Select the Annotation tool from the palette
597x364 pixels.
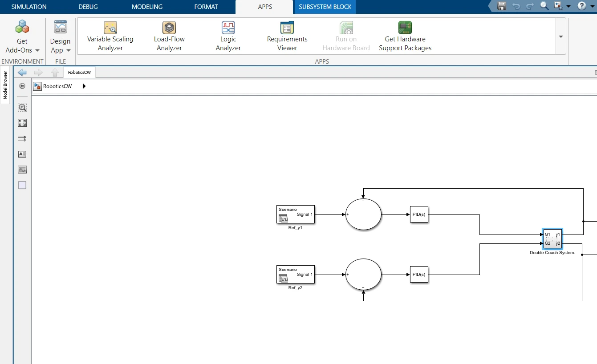(x=22, y=154)
